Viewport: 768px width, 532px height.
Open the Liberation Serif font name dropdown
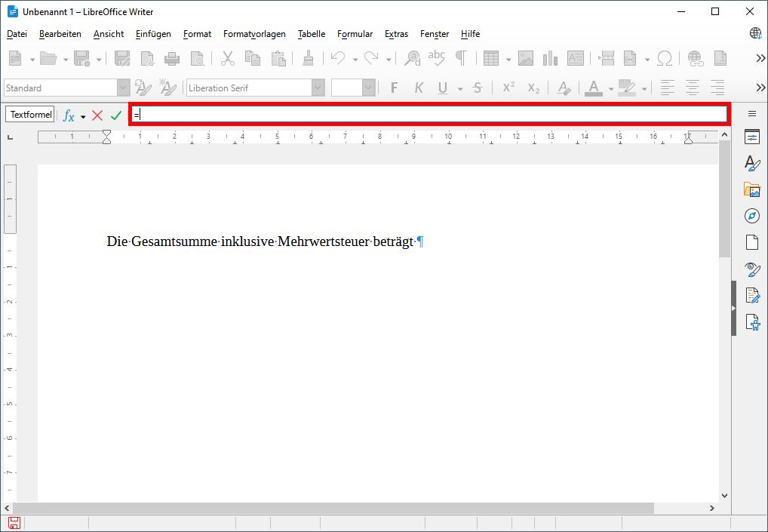[317, 88]
